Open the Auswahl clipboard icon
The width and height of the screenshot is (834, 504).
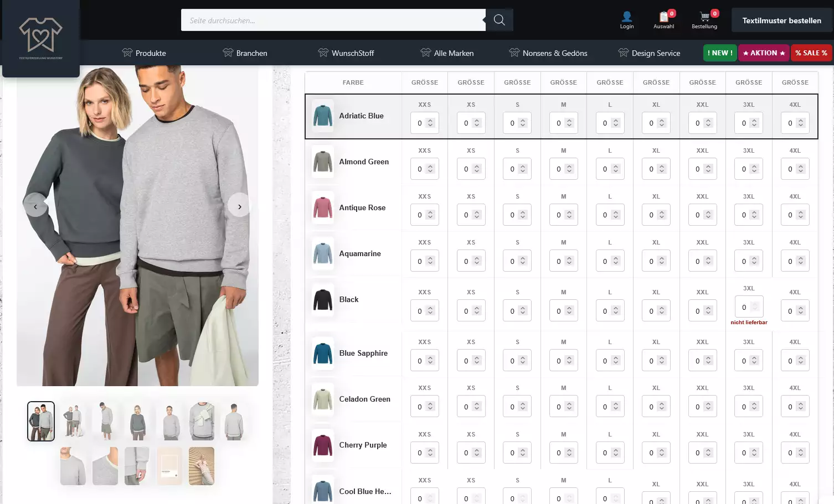pos(663,17)
